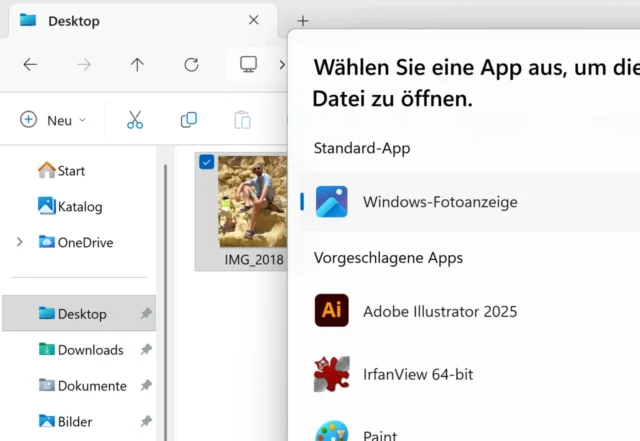Click the Copy icon in toolbar

[188, 120]
